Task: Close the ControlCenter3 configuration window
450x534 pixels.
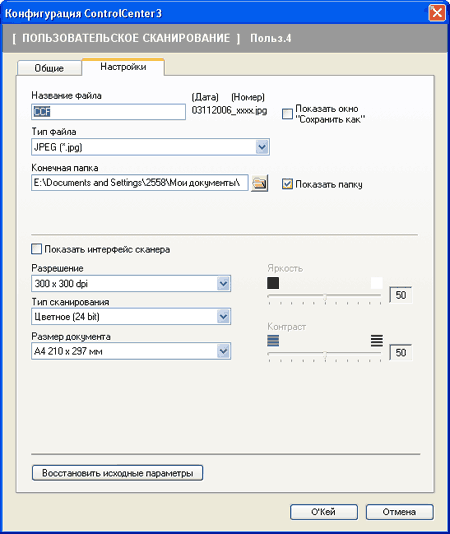Action: click(x=437, y=13)
